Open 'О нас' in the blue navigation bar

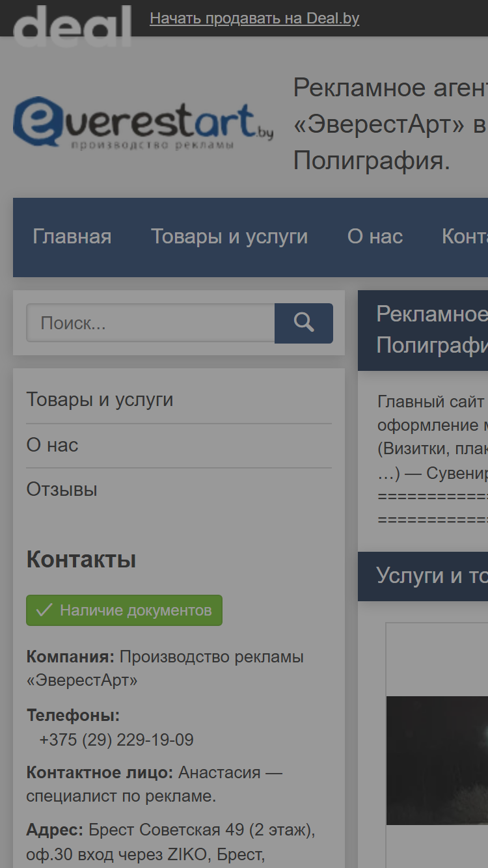375,237
